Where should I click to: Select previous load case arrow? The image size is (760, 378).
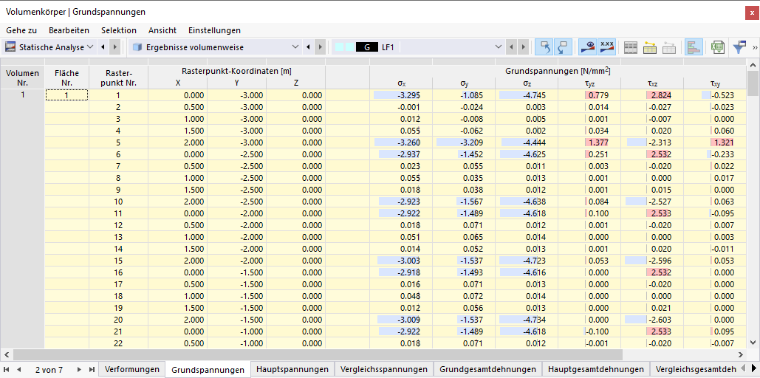(x=511, y=47)
